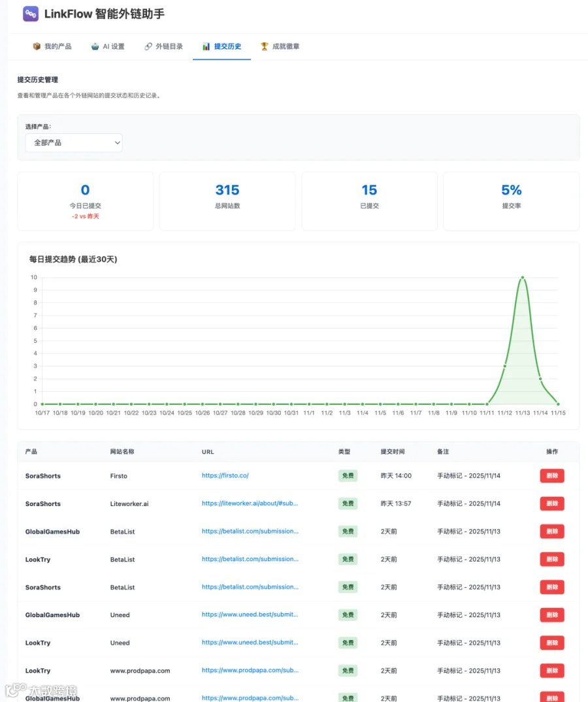Click the box icon beside 我的产品

(37, 46)
